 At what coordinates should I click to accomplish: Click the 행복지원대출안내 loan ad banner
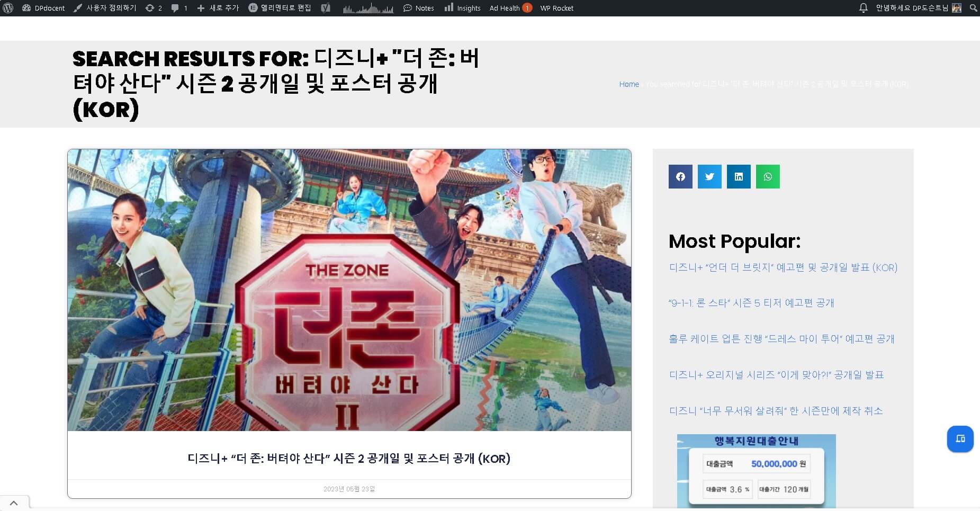tap(756, 471)
